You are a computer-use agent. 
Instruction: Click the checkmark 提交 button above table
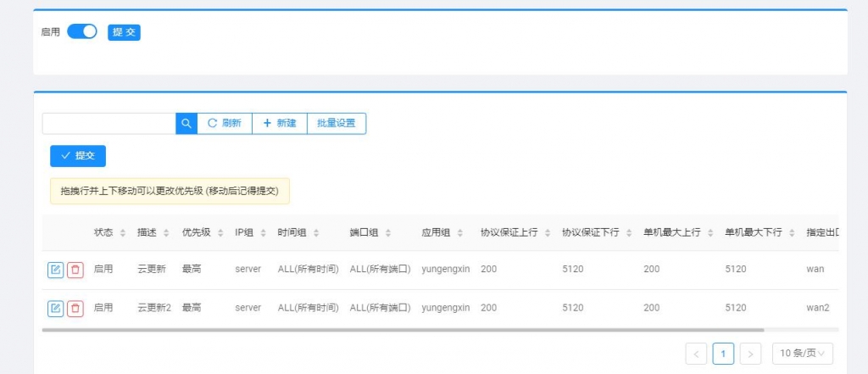click(78, 156)
